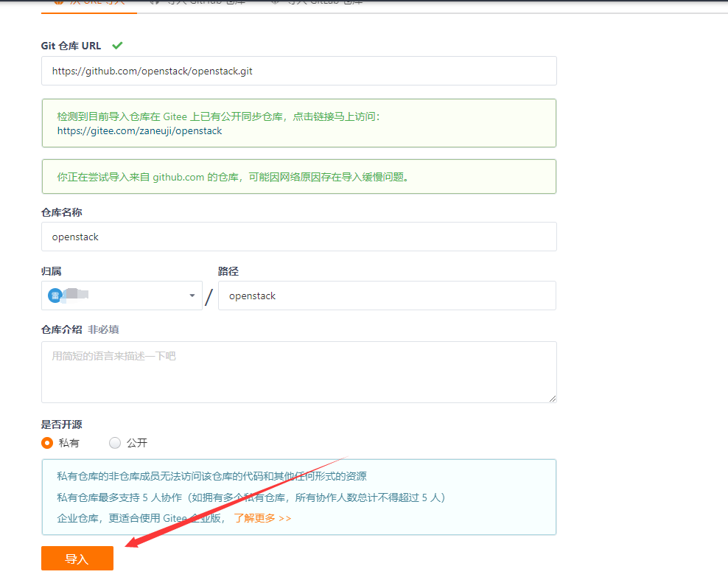Click the 仓库名称 label
This screenshot has height=580, width=728.
point(61,213)
